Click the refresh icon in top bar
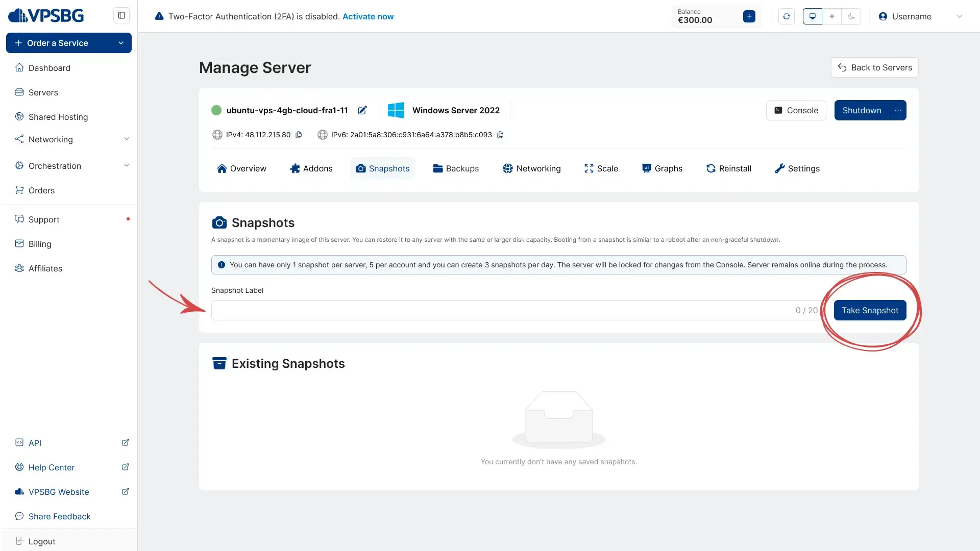 point(786,16)
